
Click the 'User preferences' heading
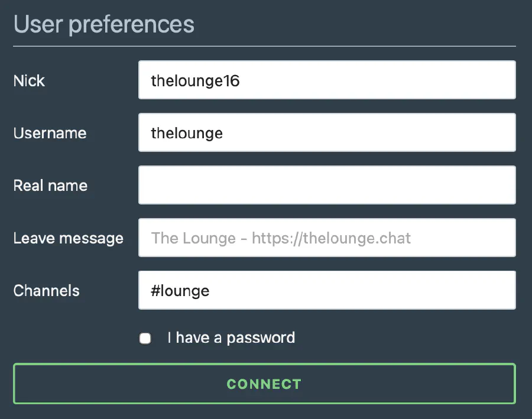[103, 24]
